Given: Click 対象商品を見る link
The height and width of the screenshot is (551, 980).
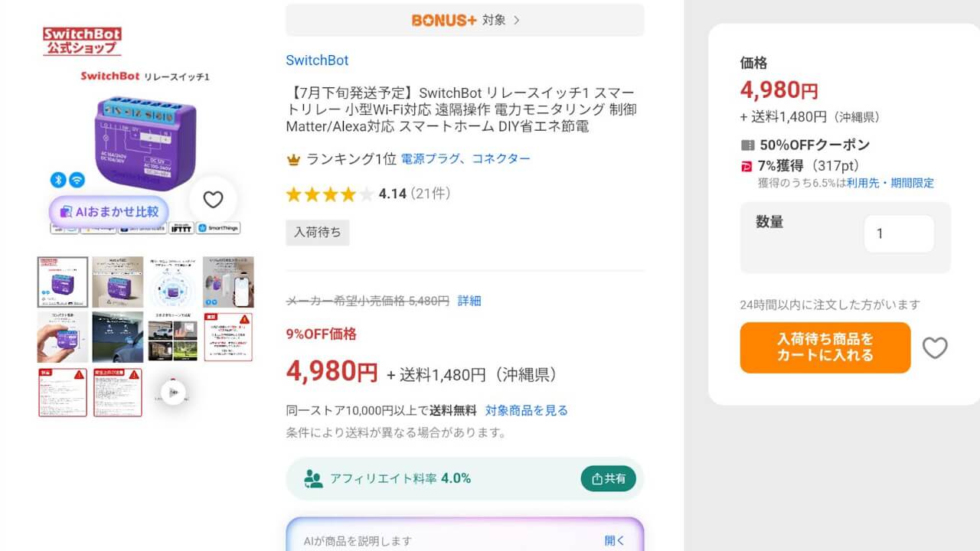Looking at the screenshot, I should point(527,411).
